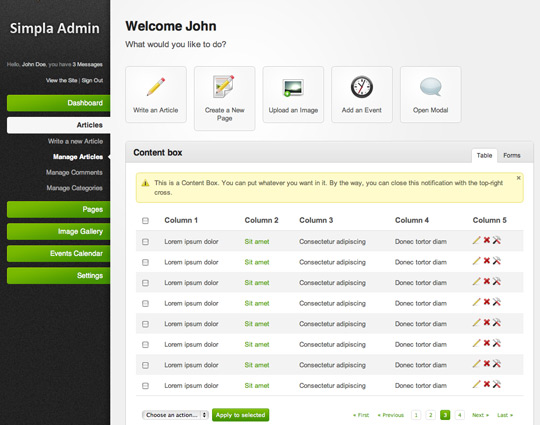Screen dimensions: 540x425
Task: Click the pencil edit icon in the last table row
Action: pyautogui.click(x=476, y=384)
